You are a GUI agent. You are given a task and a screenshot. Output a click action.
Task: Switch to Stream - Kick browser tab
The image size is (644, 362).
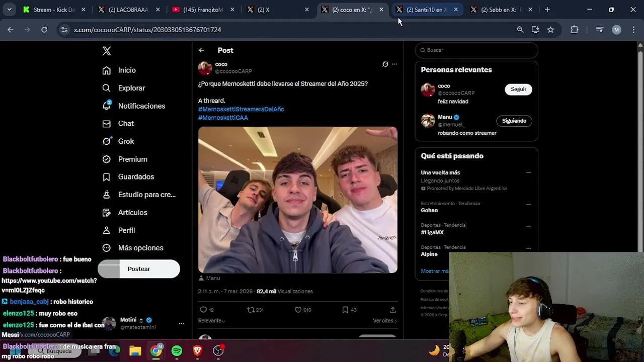(54, 10)
